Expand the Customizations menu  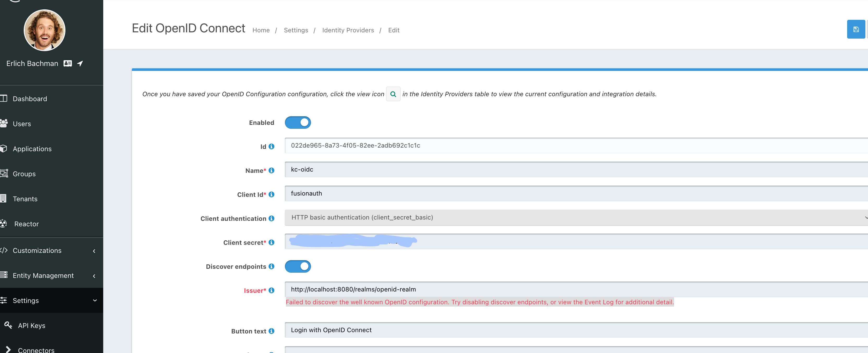(x=37, y=250)
